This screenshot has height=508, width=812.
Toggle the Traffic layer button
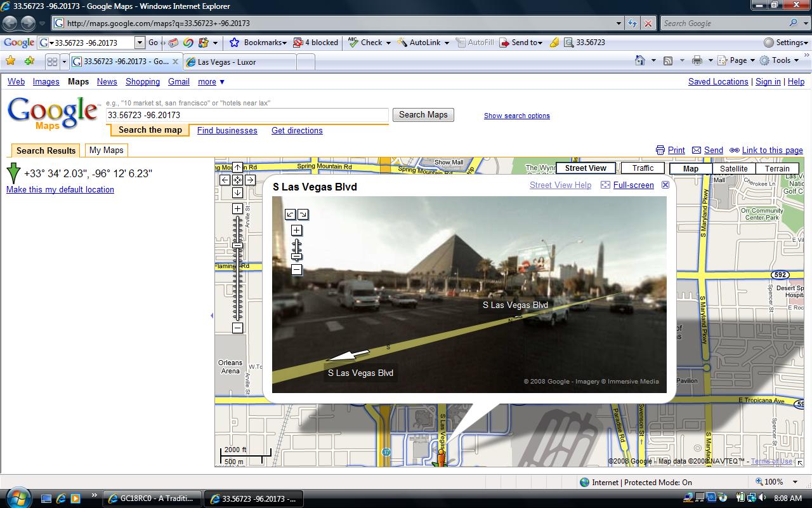pos(643,168)
